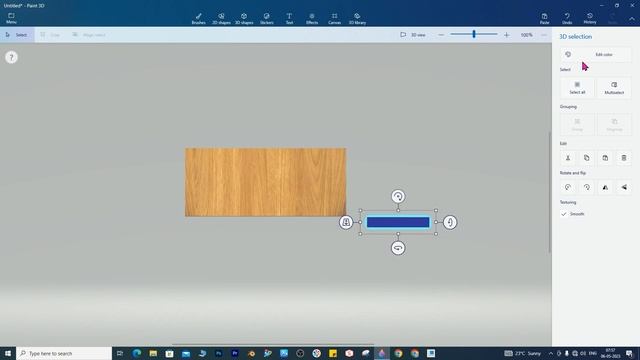This screenshot has width=640, height=360.
Task: Open the 2D shapes tab
Action: 221,18
